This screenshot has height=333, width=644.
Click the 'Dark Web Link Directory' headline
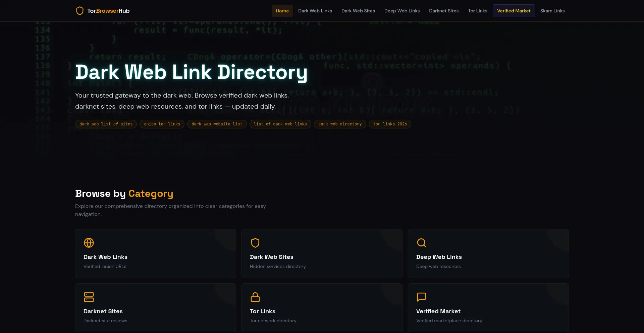coord(191,72)
